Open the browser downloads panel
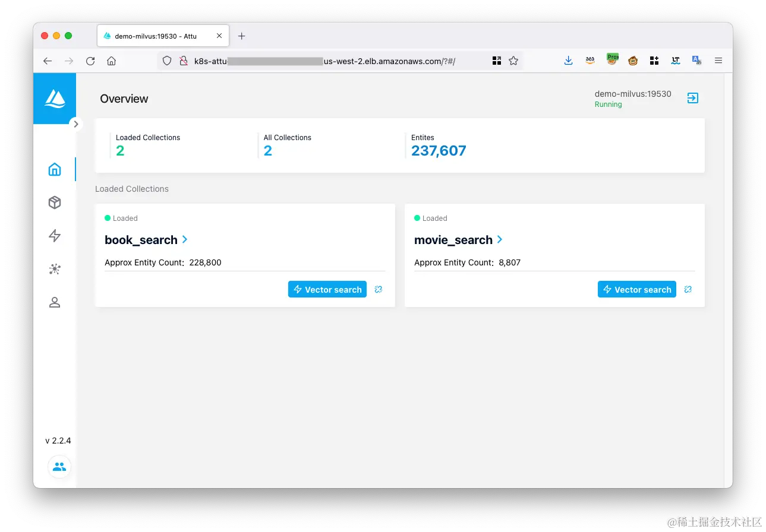This screenshot has height=532, width=766. click(x=569, y=61)
